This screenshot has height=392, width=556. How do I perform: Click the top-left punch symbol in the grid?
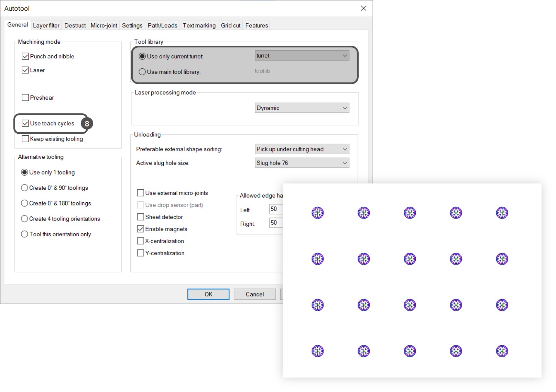(x=317, y=213)
